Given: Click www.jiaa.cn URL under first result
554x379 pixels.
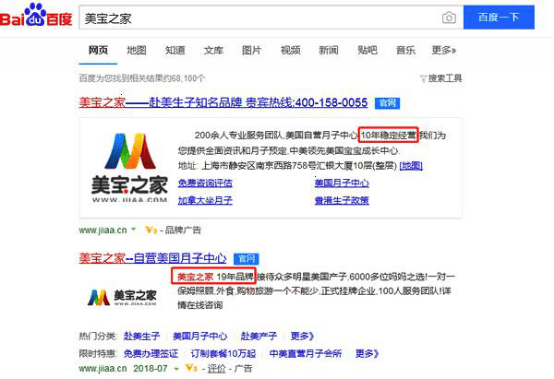Looking at the screenshot, I should click(103, 230).
